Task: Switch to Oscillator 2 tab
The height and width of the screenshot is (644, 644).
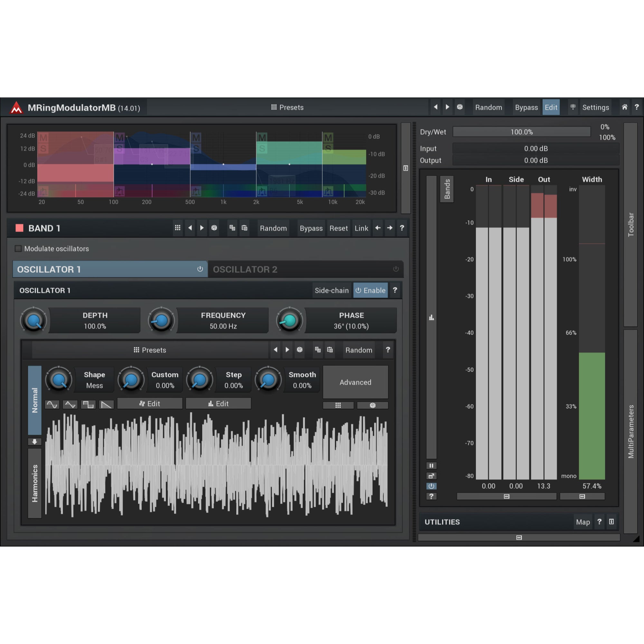Action: (306, 269)
